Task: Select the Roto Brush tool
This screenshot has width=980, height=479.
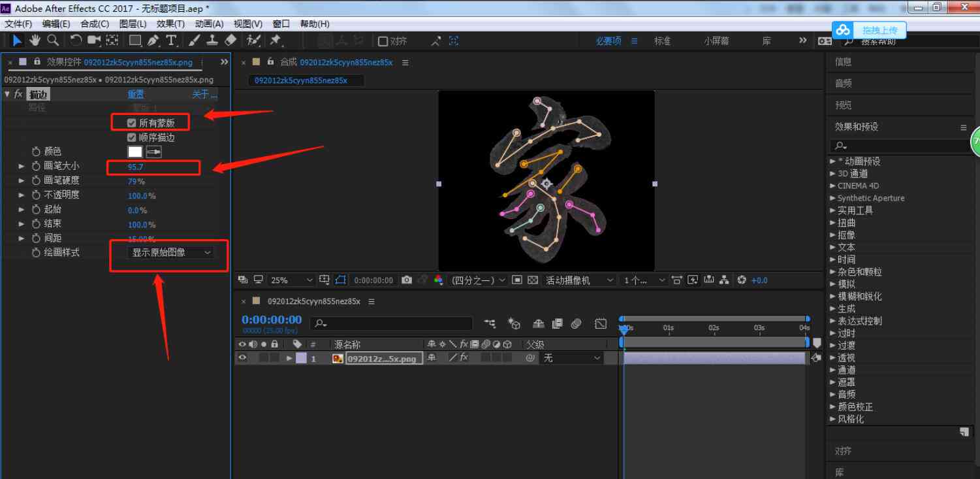Action: [x=253, y=41]
